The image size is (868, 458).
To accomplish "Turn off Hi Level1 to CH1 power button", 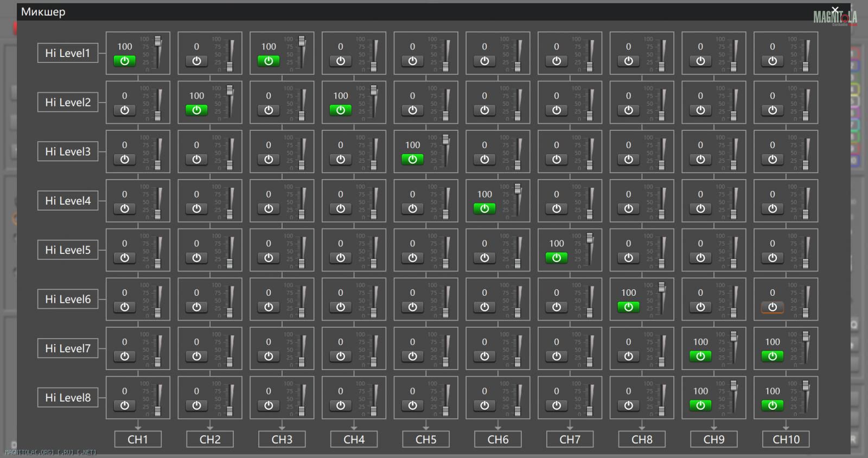I will pos(125,61).
